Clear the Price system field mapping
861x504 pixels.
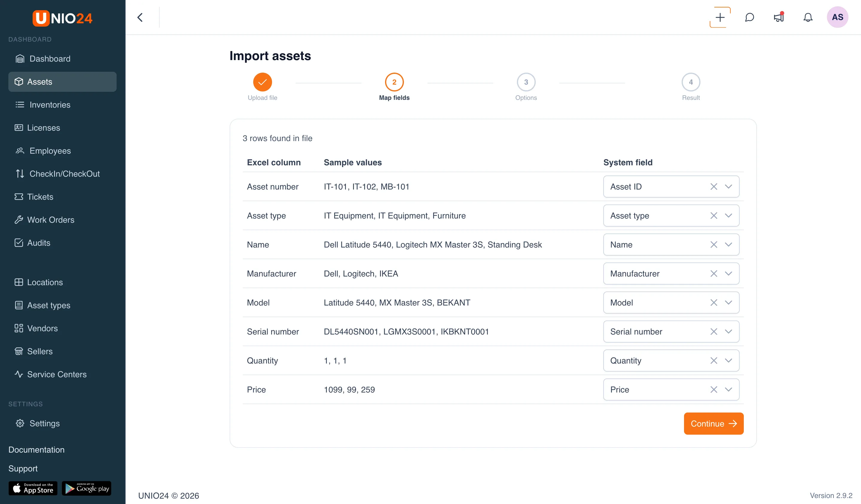pyautogui.click(x=713, y=390)
